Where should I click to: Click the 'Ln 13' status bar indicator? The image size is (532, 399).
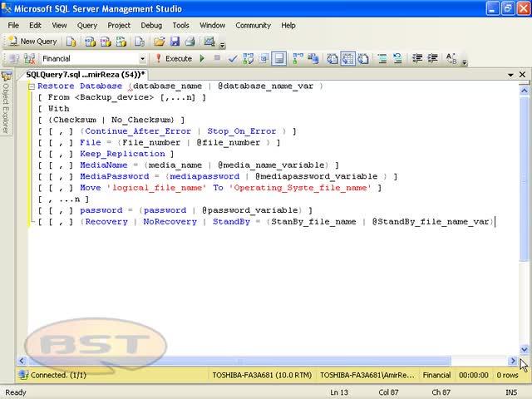click(339, 392)
